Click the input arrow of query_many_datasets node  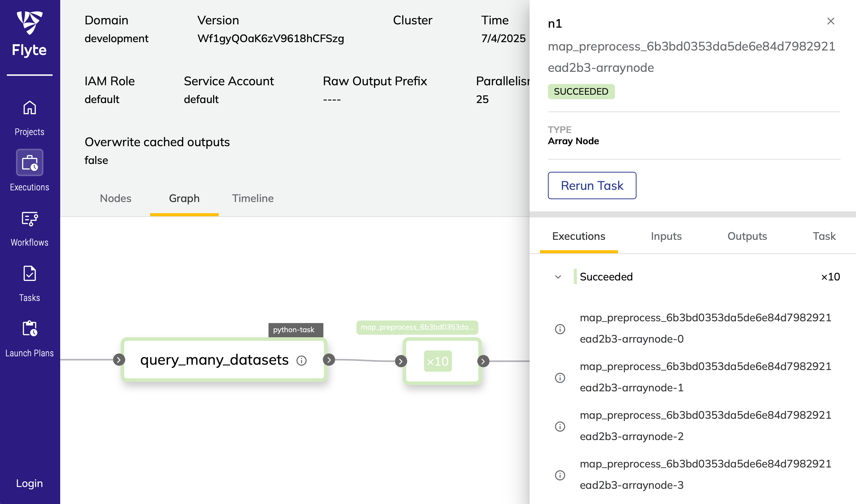(x=119, y=360)
